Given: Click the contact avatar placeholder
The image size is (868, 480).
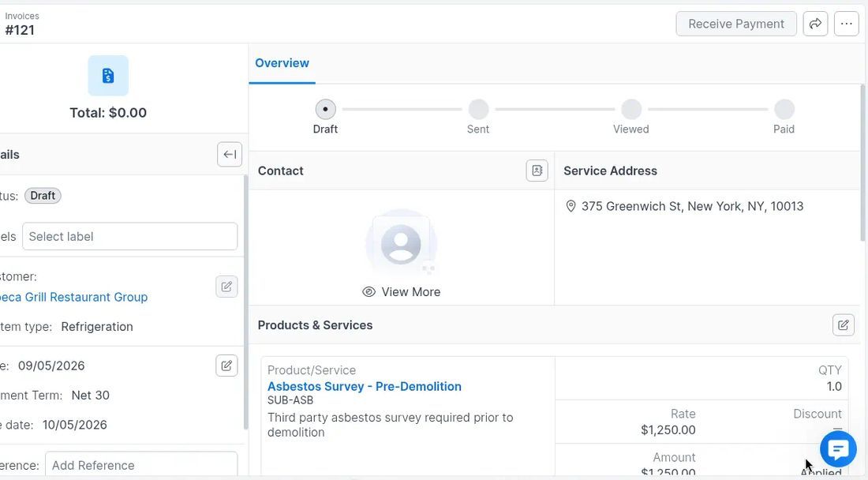Looking at the screenshot, I should pyautogui.click(x=402, y=244).
